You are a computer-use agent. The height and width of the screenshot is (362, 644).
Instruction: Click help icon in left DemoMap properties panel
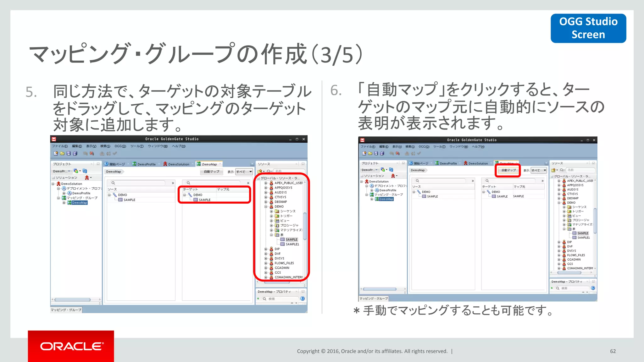pos(303,299)
